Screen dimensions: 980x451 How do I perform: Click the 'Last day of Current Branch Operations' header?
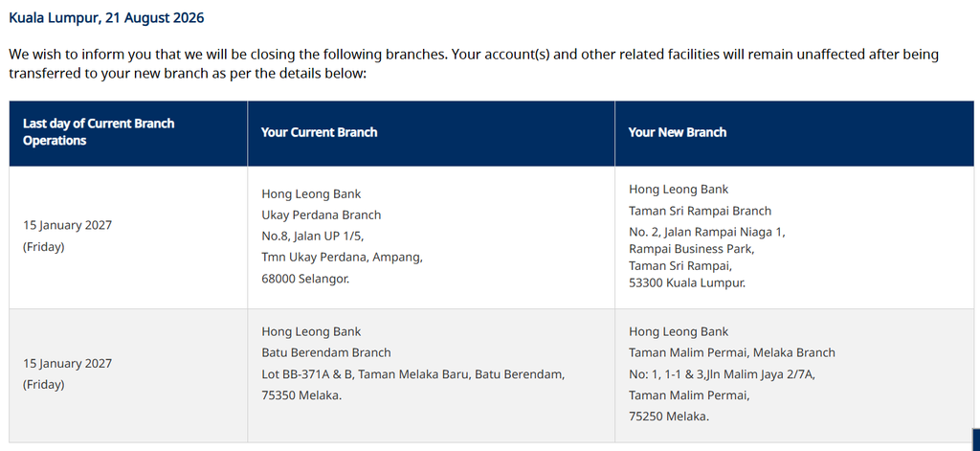pos(99,132)
